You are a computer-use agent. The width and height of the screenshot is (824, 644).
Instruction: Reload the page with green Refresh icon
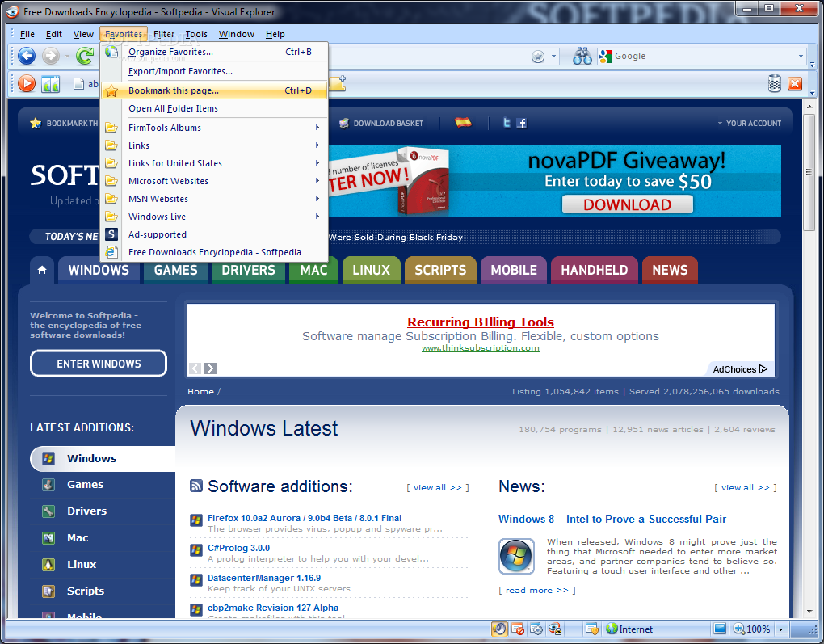(84, 55)
